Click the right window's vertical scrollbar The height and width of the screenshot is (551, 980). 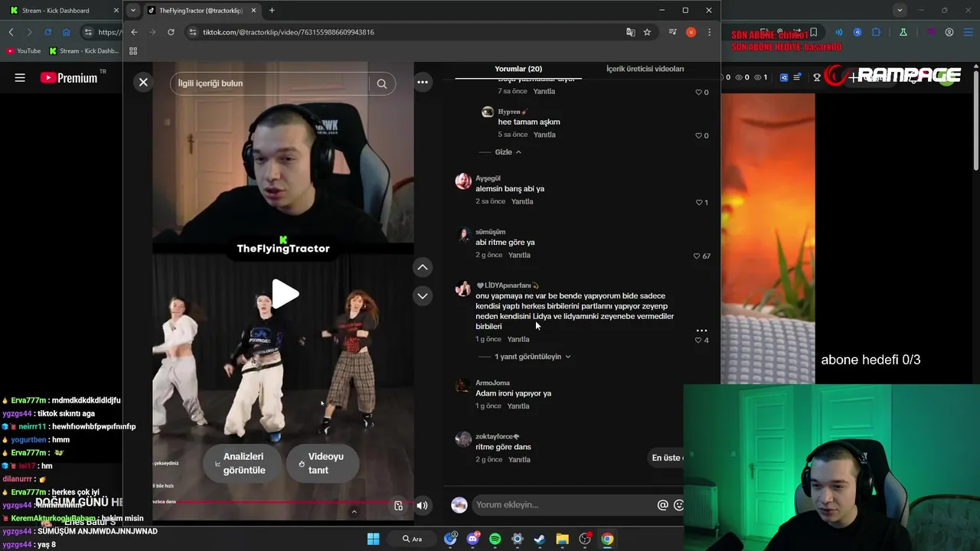975,119
